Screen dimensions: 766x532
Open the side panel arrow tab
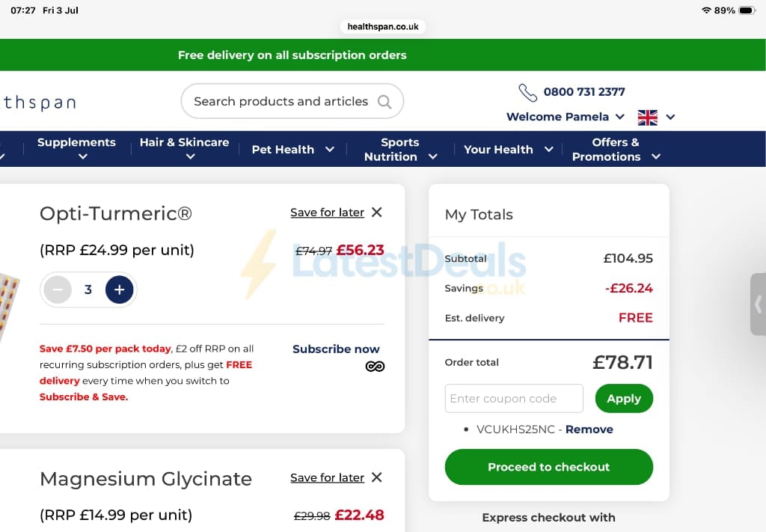pyautogui.click(x=759, y=305)
